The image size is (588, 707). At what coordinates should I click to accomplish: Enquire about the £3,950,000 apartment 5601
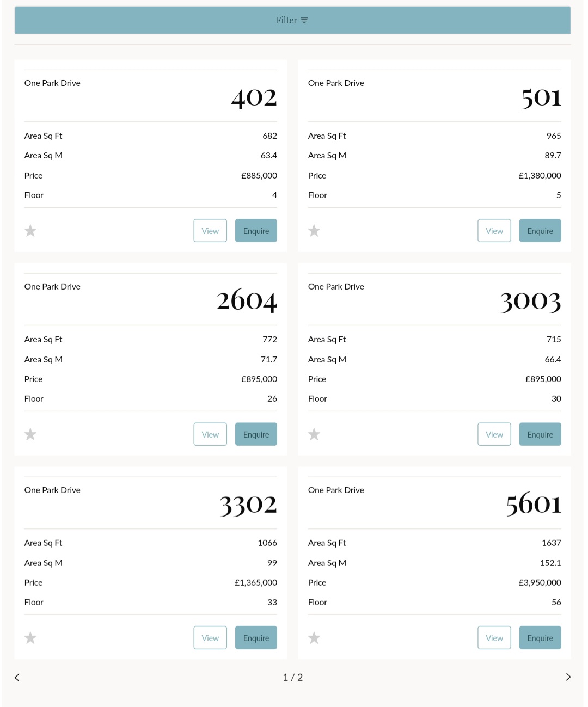click(540, 638)
